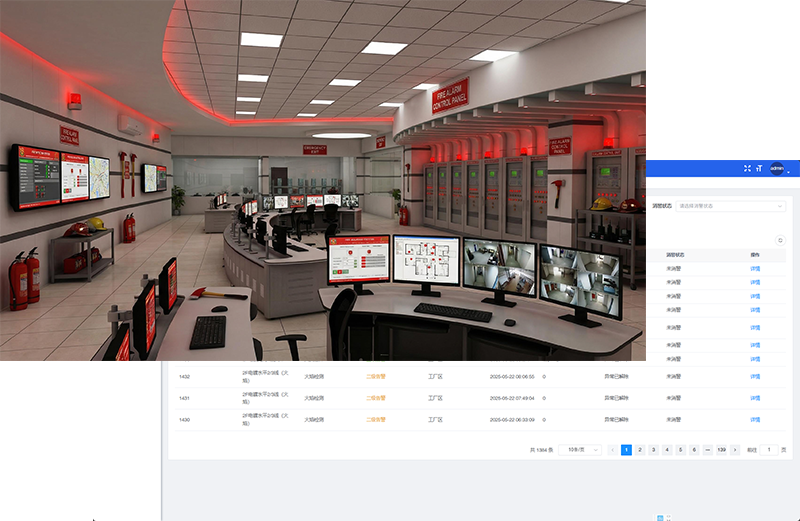Click the font size icon in header
Viewport: 800px width, 521px height.
pyautogui.click(x=759, y=168)
